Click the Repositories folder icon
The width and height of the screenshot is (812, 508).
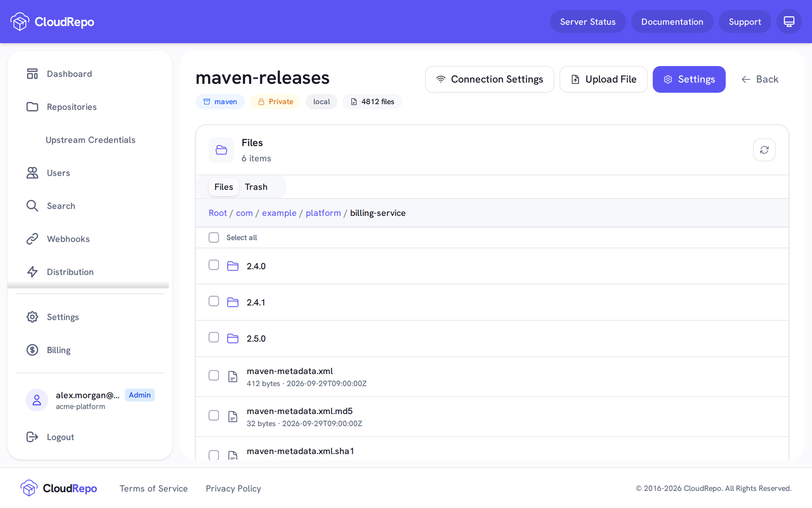click(x=32, y=107)
